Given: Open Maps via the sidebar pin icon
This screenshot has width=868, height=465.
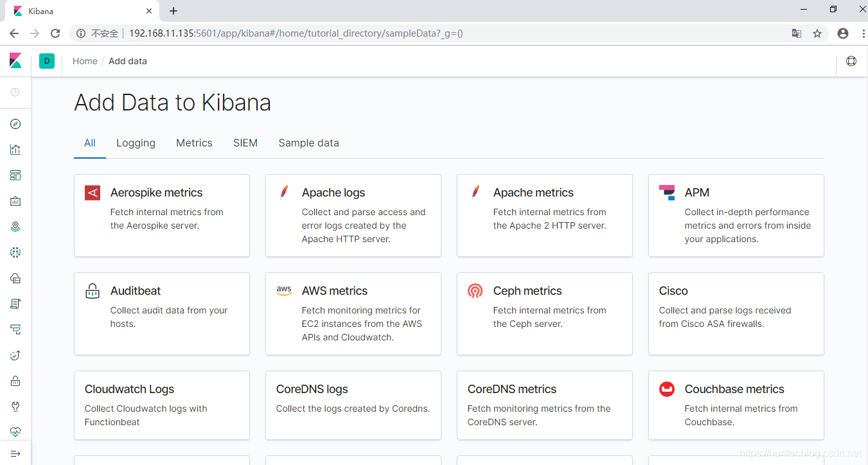Looking at the screenshot, I should [15, 227].
